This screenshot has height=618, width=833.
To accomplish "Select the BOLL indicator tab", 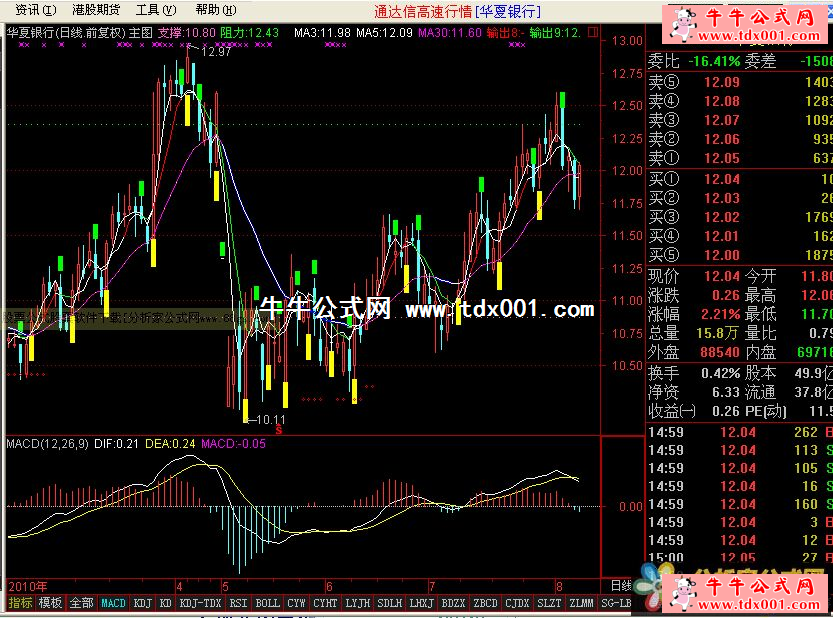I will 267,603.
